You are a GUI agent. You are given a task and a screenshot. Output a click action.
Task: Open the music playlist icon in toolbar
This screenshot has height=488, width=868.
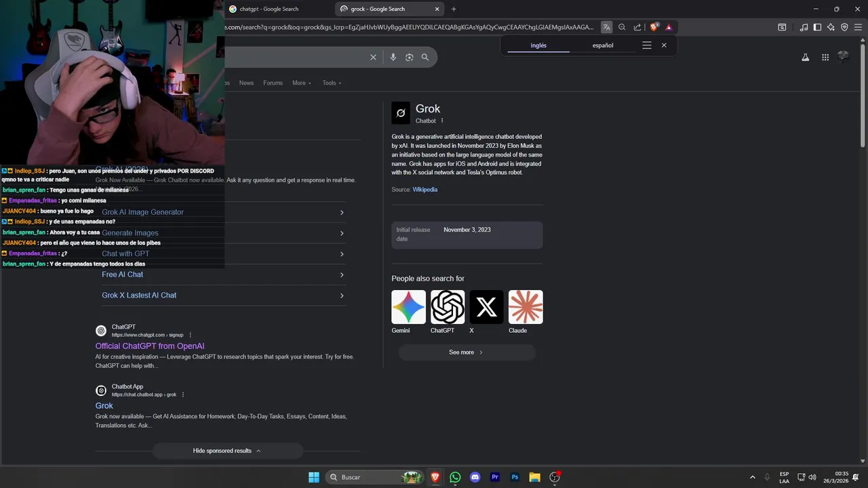(x=804, y=27)
